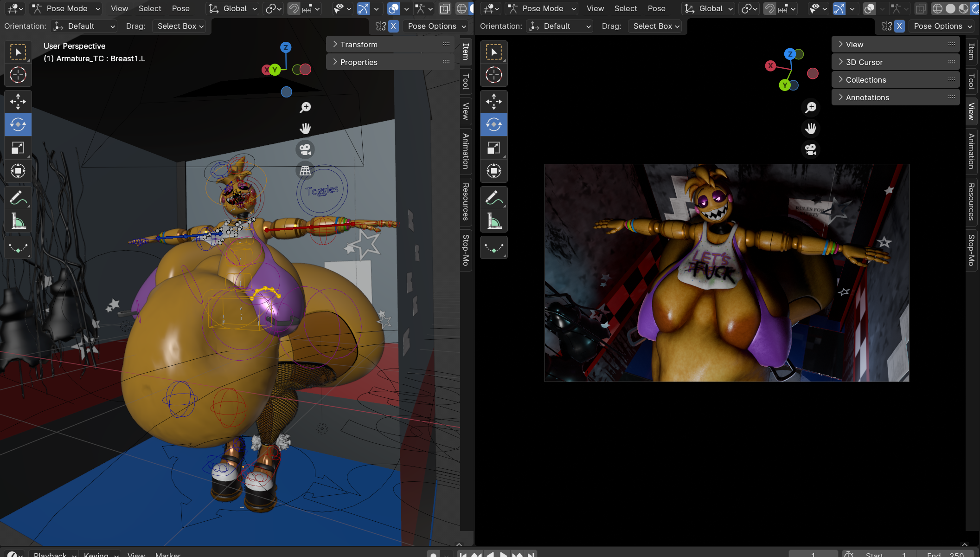Viewport: 980px width, 557px height.
Task: Open the Pose menu in right viewport header
Action: pos(656,8)
